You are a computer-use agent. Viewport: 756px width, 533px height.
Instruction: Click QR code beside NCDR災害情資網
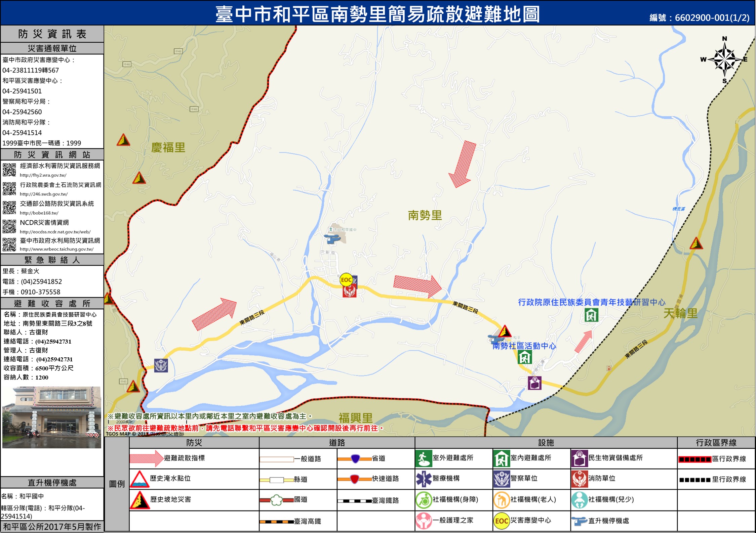point(9,226)
